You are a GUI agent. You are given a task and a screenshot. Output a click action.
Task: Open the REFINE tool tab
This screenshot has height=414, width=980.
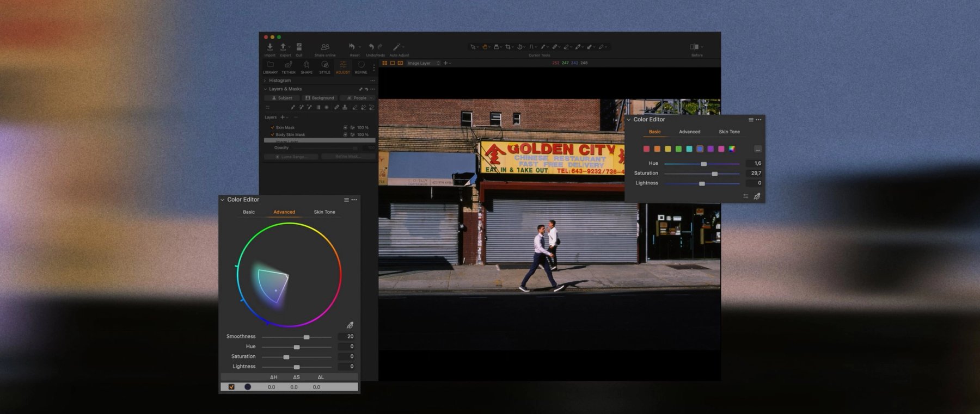(361, 67)
